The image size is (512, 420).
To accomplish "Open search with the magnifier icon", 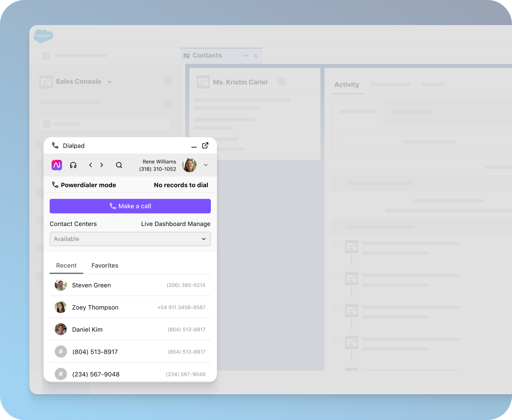I will click(x=119, y=165).
